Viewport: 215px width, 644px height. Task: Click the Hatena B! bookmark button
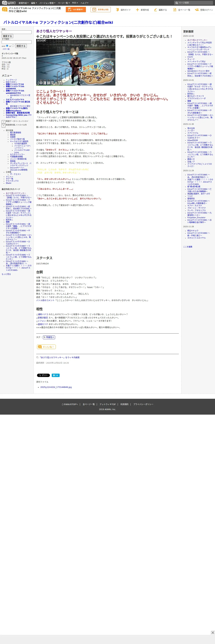(56, 375)
